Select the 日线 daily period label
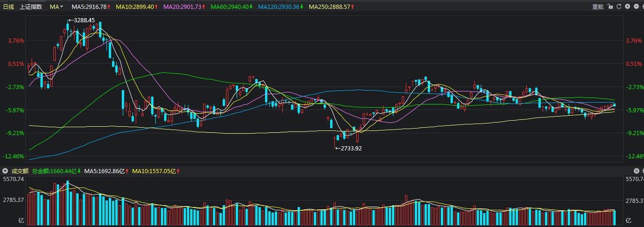Screen dimensions: 644x227 [x=9, y=7]
